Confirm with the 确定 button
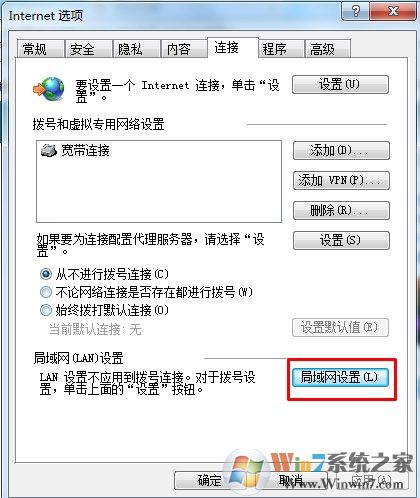 point(209,480)
